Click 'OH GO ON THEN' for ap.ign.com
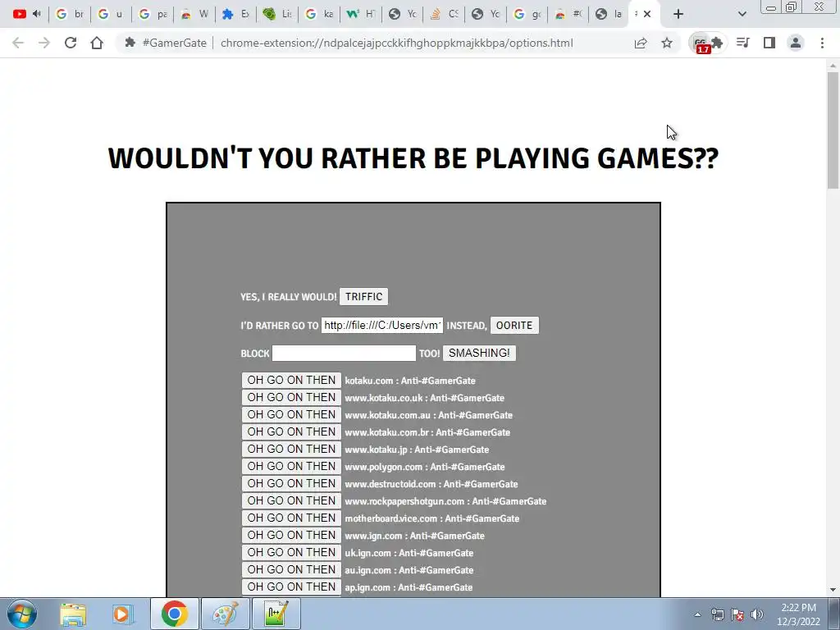 [x=291, y=587]
